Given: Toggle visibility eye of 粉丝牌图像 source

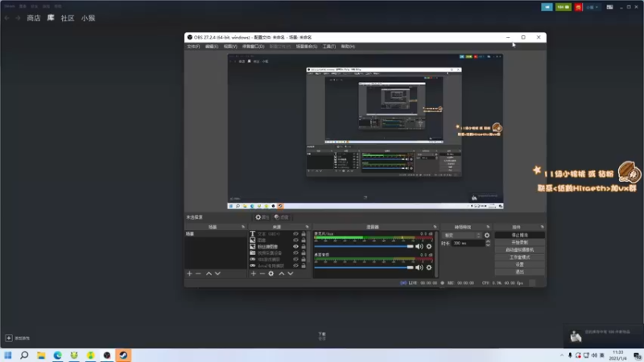Looking at the screenshot, I should point(295,247).
